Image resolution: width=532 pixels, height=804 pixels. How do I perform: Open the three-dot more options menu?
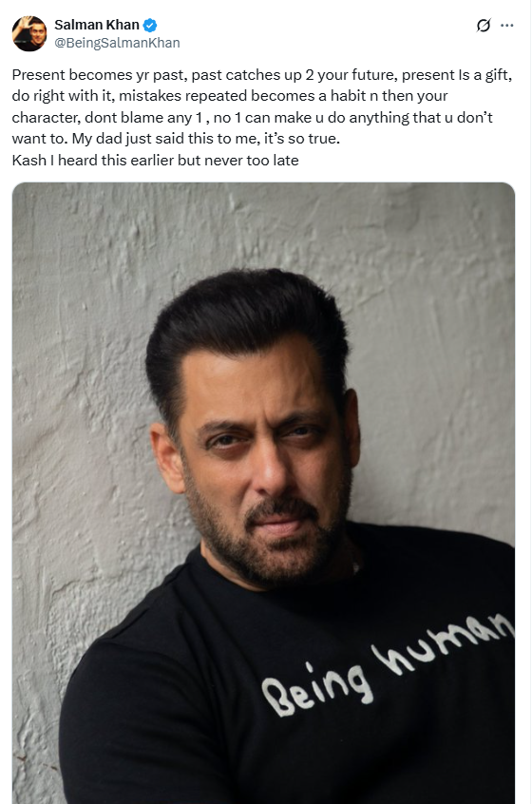click(x=507, y=25)
